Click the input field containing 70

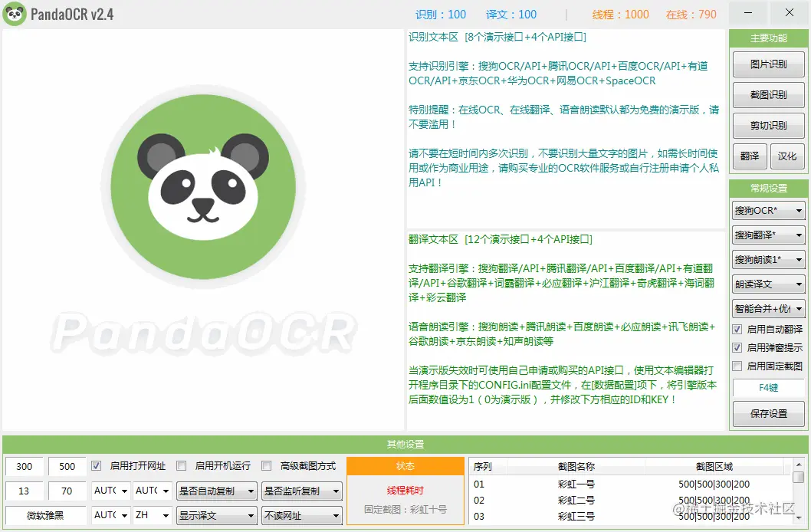pyautogui.click(x=67, y=491)
